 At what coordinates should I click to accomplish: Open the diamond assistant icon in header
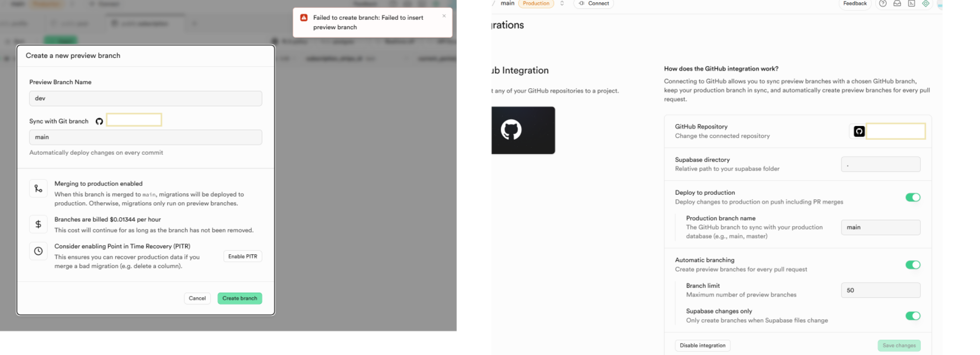click(x=926, y=3)
